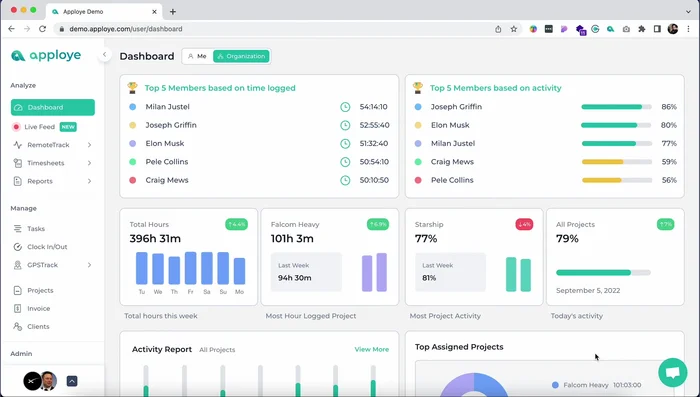Click clock icon beside 54:14:10

tap(345, 107)
